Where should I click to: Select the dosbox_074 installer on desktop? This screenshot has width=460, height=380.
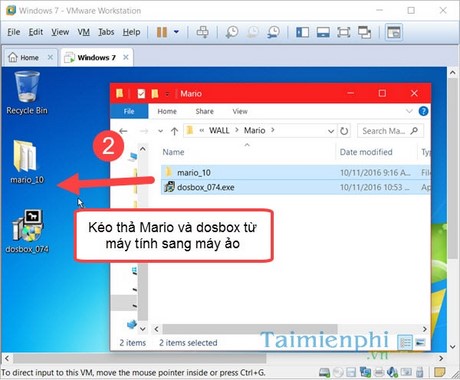pyautogui.click(x=27, y=231)
